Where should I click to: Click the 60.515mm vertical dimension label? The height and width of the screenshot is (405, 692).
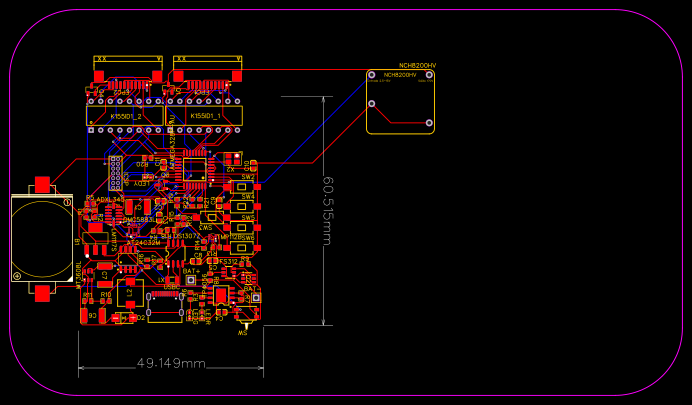click(x=327, y=211)
